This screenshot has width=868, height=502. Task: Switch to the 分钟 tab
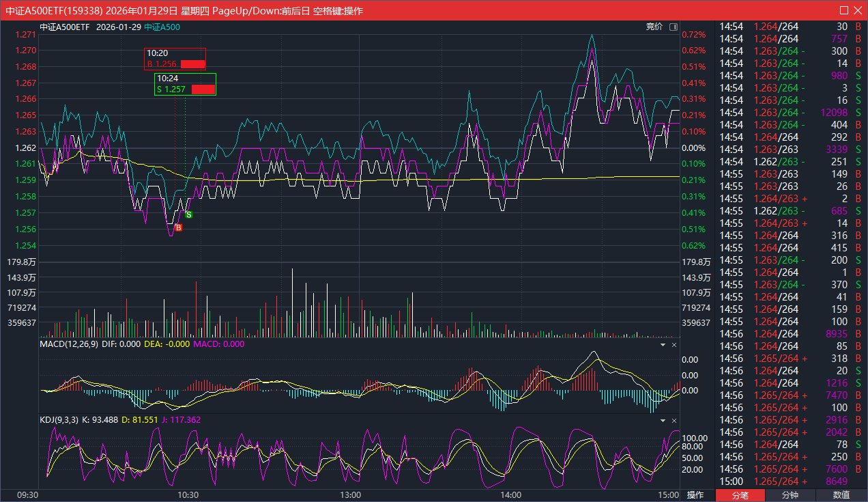[x=790, y=495]
